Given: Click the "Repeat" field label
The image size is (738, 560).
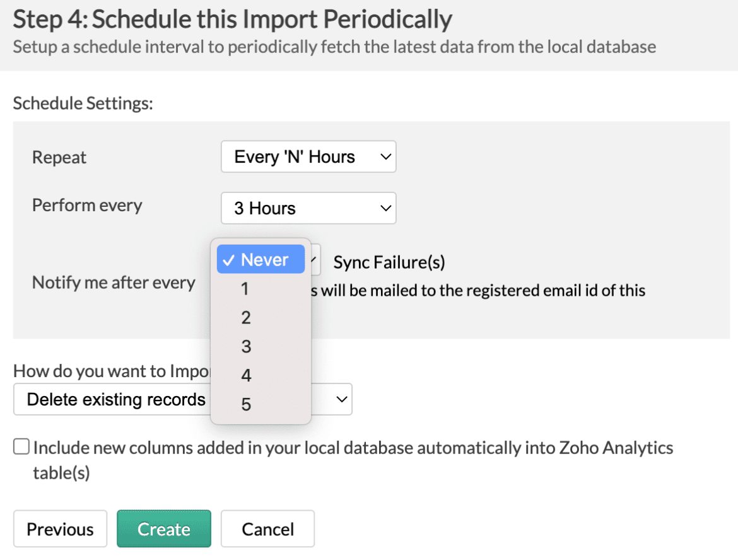Looking at the screenshot, I should click(59, 158).
